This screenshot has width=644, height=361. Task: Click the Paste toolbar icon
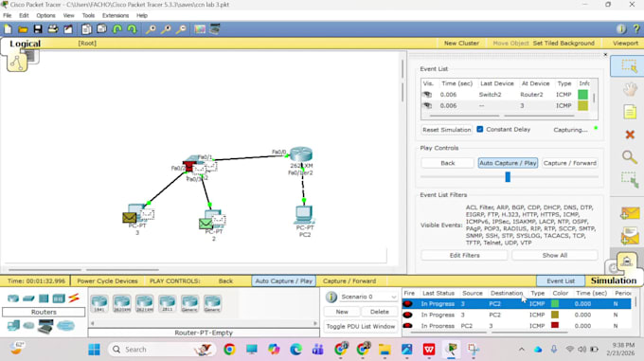point(101,29)
